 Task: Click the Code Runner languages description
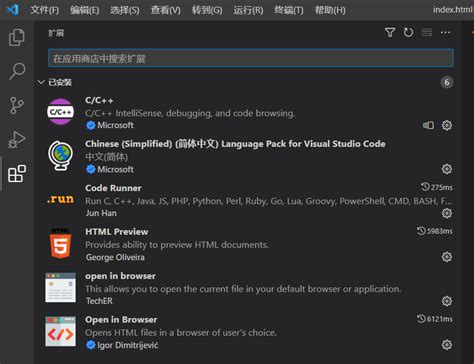(x=269, y=201)
